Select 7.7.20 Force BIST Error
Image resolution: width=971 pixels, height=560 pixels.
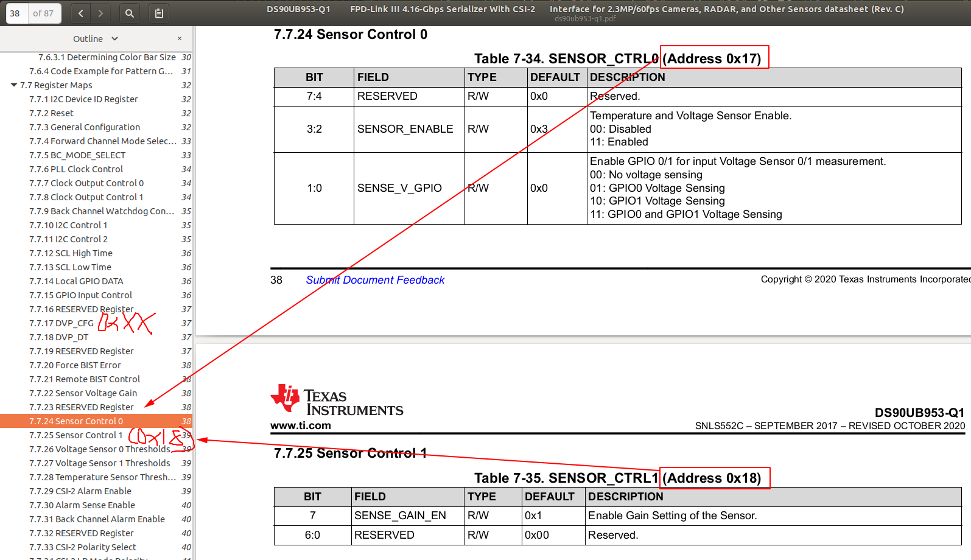tap(75, 365)
